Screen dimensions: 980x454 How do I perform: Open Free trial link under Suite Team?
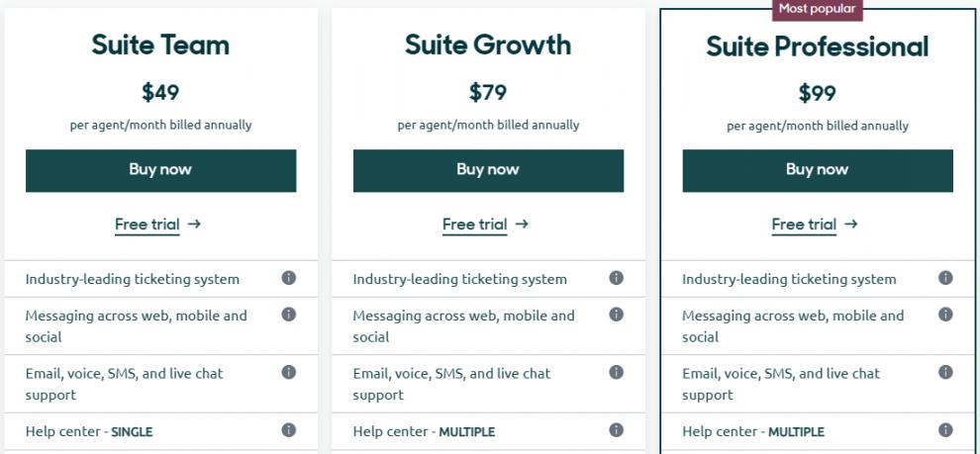point(157,225)
